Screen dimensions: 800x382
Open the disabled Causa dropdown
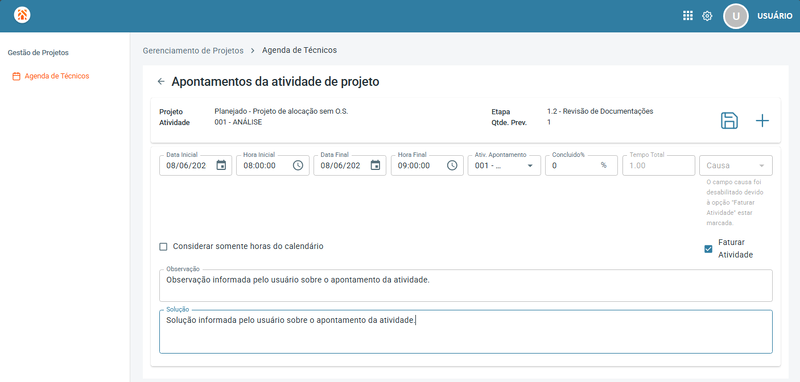pyautogui.click(x=736, y=165)
